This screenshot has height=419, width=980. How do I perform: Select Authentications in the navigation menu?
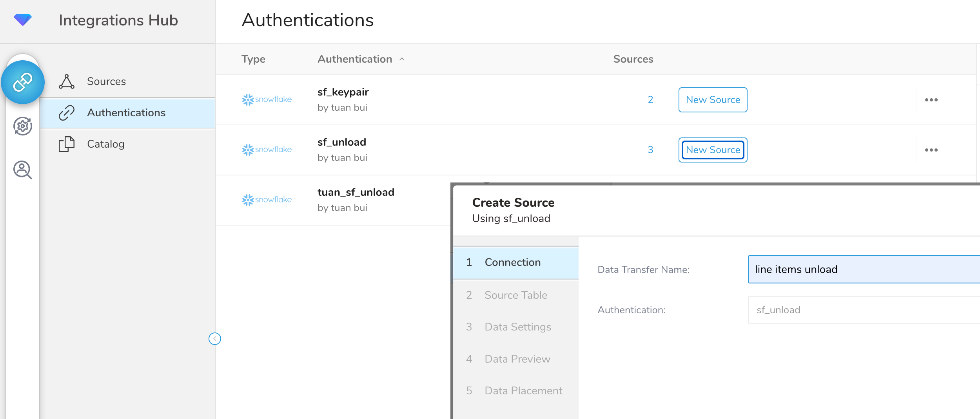126,113
